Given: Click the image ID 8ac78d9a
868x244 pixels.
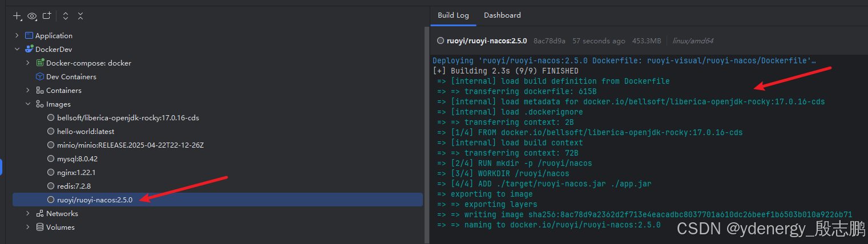Looking at the screenshot, I should (x=550, y=40).
